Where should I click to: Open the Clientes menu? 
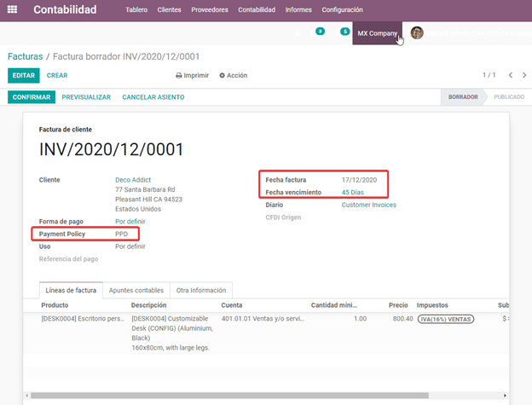click(x=171, y=10)
